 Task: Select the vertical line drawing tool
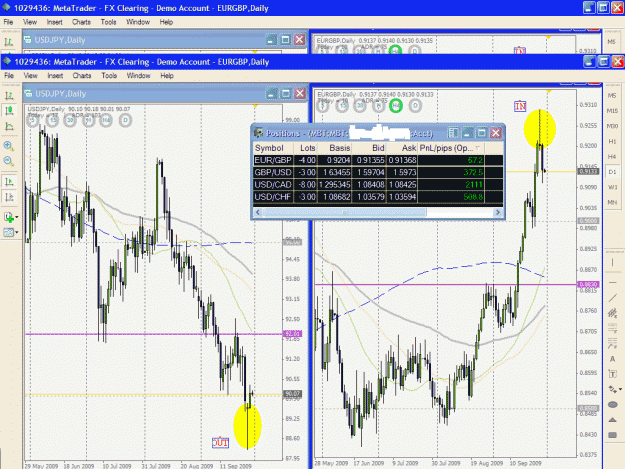click(x=613, y=263)
